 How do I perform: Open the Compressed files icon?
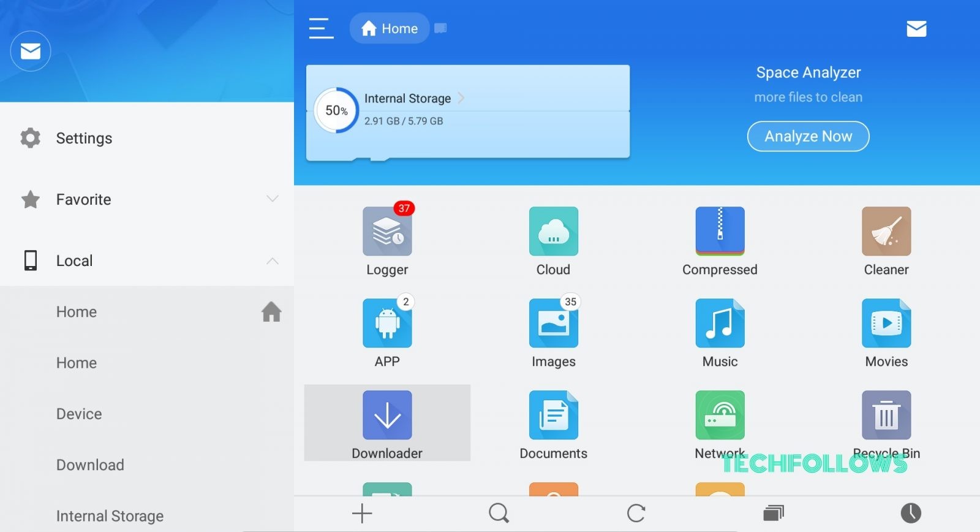(720, 231)
